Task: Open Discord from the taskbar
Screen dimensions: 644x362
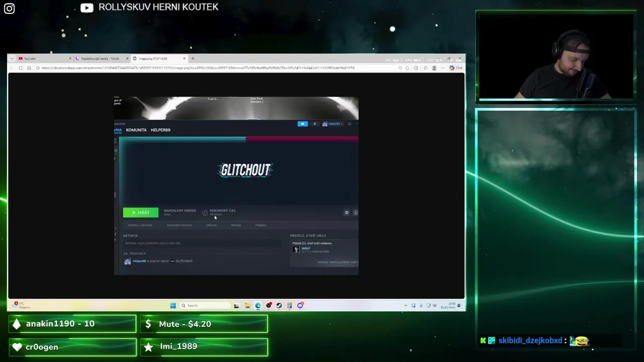Action: (300, 305)
